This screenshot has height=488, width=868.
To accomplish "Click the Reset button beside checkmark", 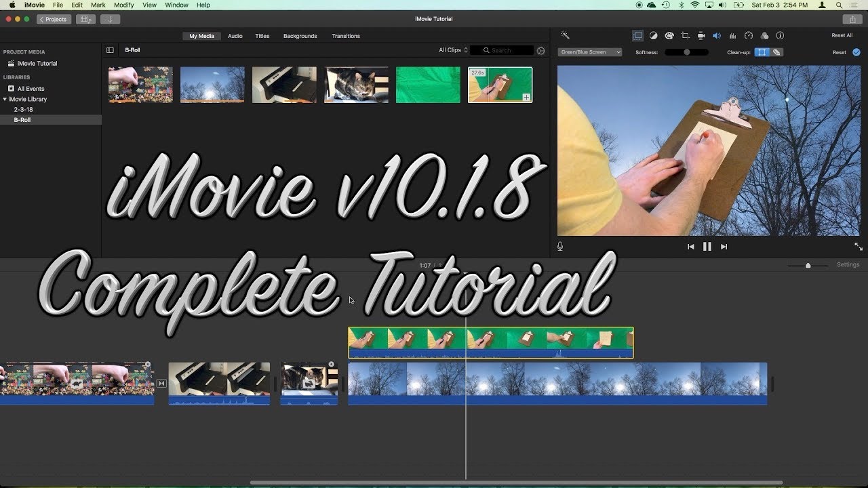I will click(x=840, y=52).
